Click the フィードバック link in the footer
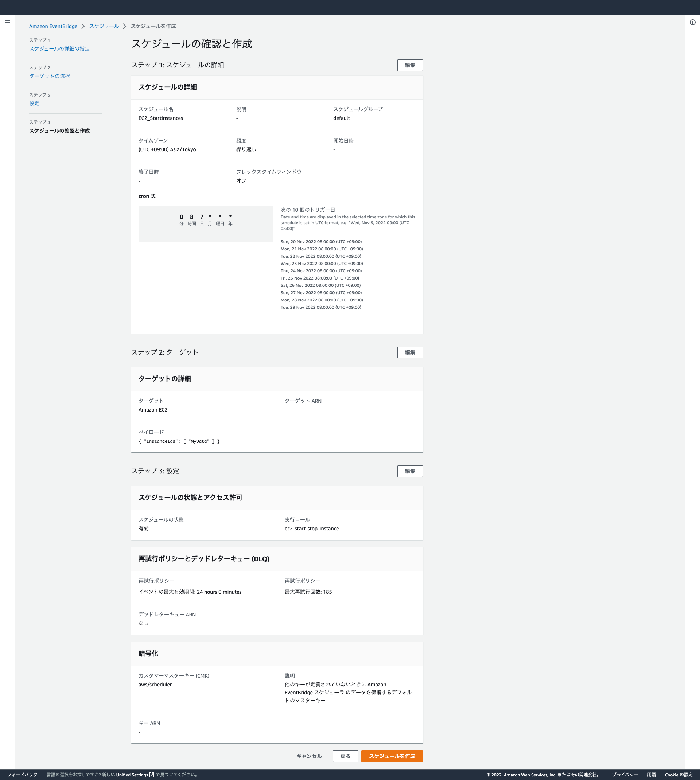Viewport: 700px width, 780px height. click(x=23, y=775)
